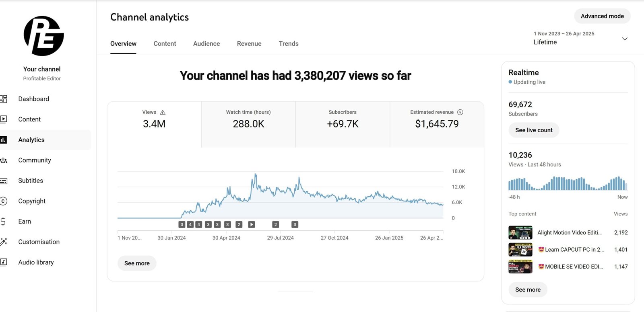Click the 1,147 views value

[x=621, y=267]
